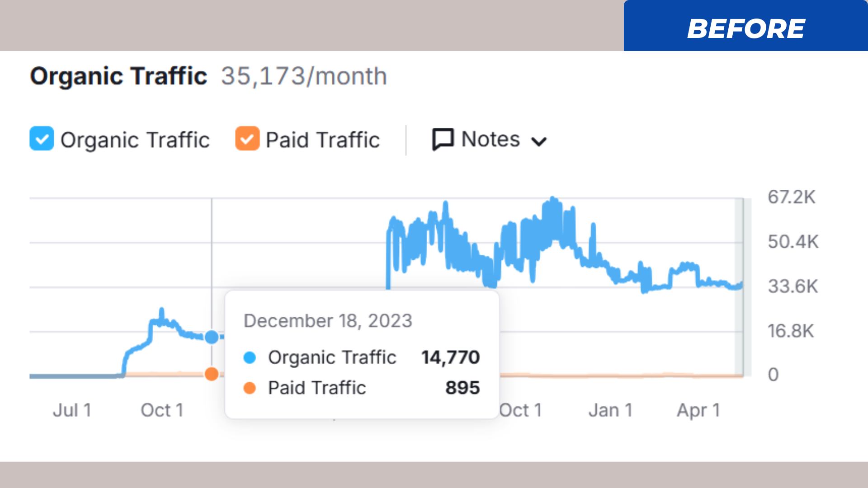868x488 pixels.
Task: Click the Apr 1 axis label
Action: point(698,410)
